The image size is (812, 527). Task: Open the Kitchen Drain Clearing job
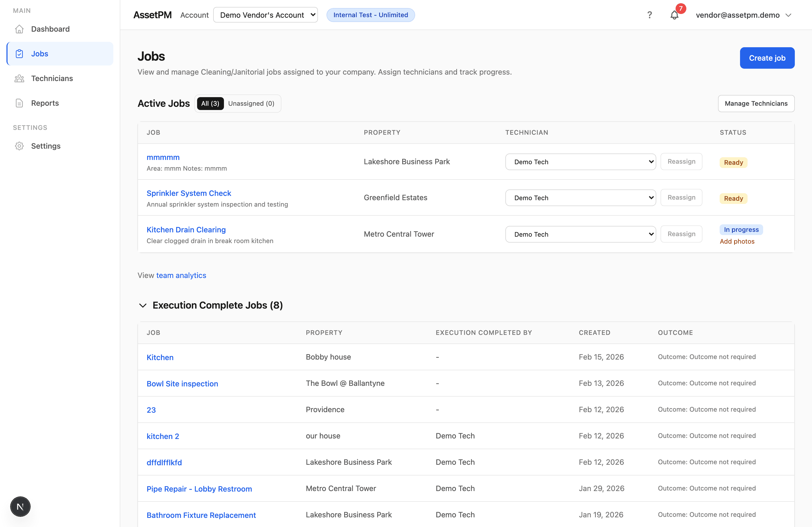coord(186,229)
